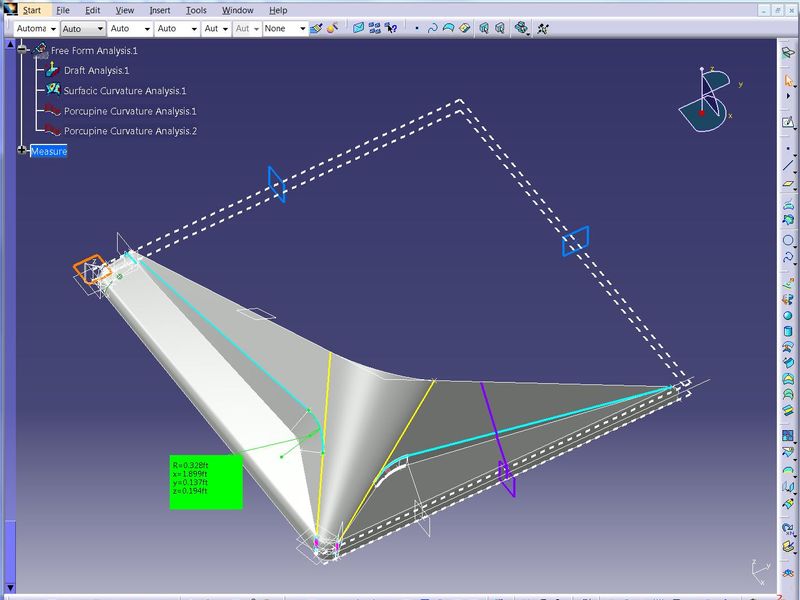Click the tree scroll up arrow

point(10,44)
